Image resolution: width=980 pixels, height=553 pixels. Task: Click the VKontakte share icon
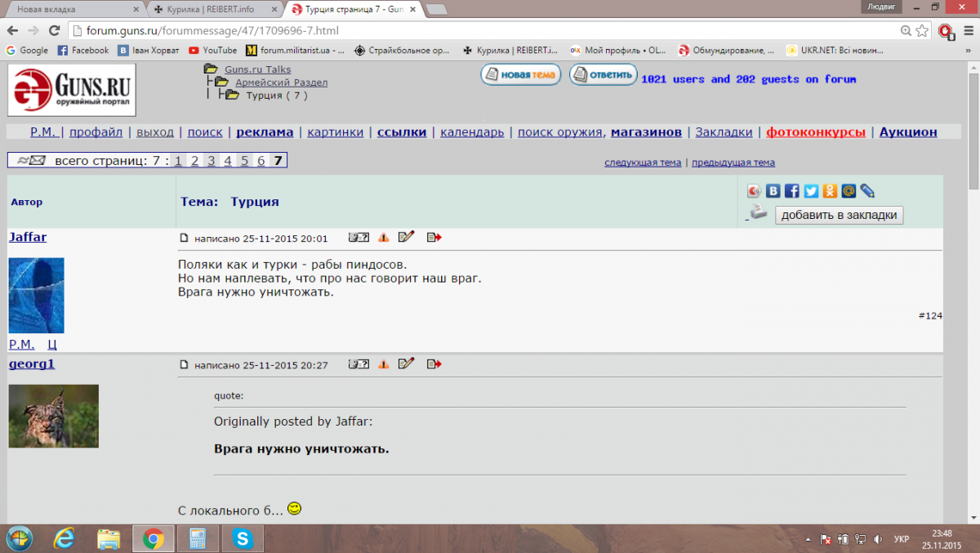coord(773,191)
